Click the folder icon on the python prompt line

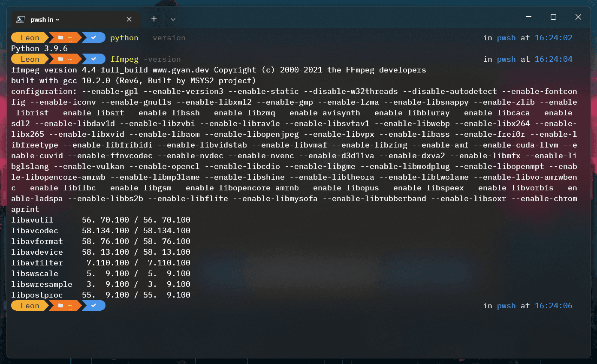coord(61,38)
